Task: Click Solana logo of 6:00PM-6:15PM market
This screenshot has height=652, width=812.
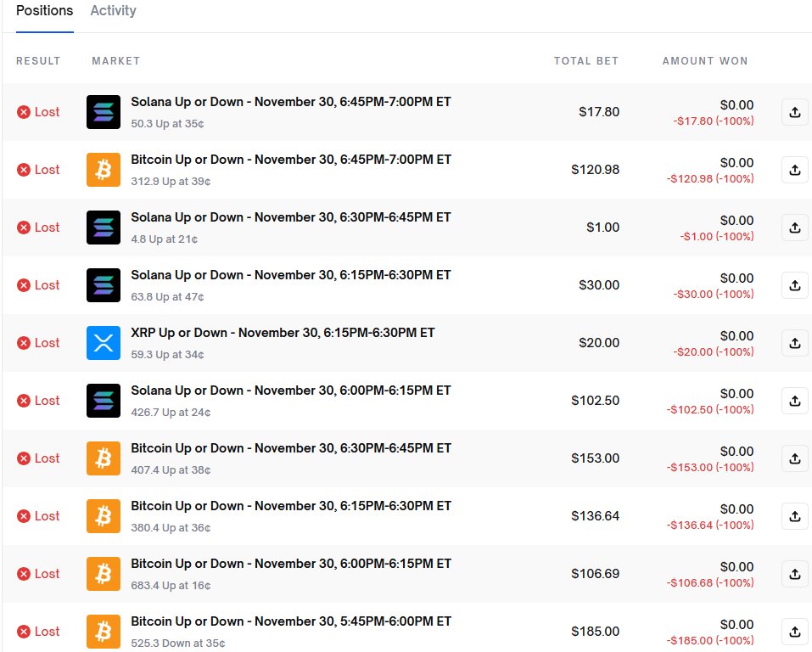Action: 104,401
